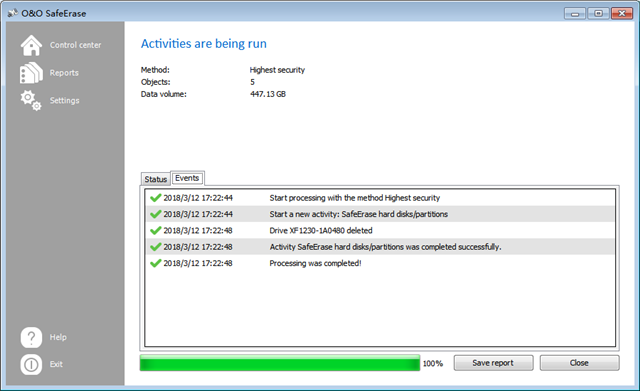Viewport: 640px width, 391px height.
Task: Click the O&O SafeErase title bar icon
Action: pos(13,13)
